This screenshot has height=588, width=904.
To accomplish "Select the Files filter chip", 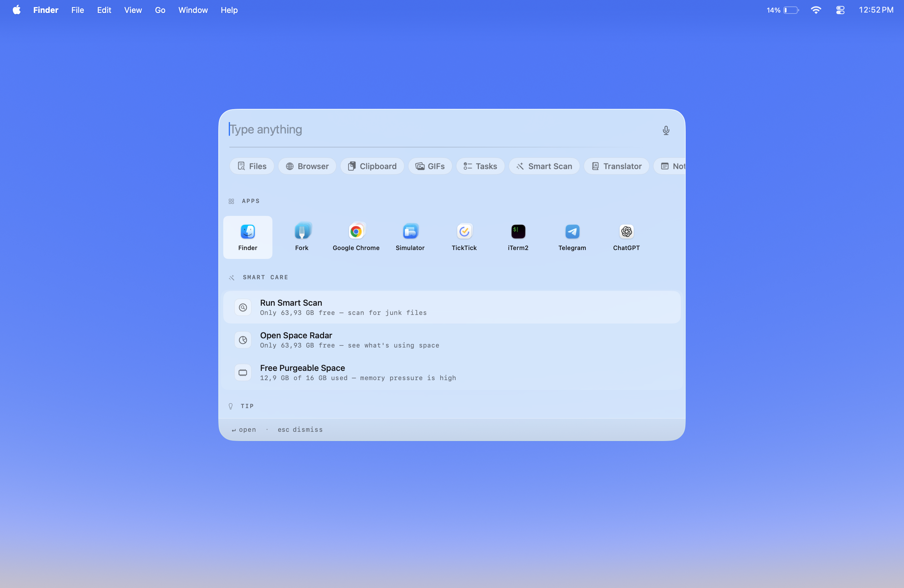I will [252, 166].
